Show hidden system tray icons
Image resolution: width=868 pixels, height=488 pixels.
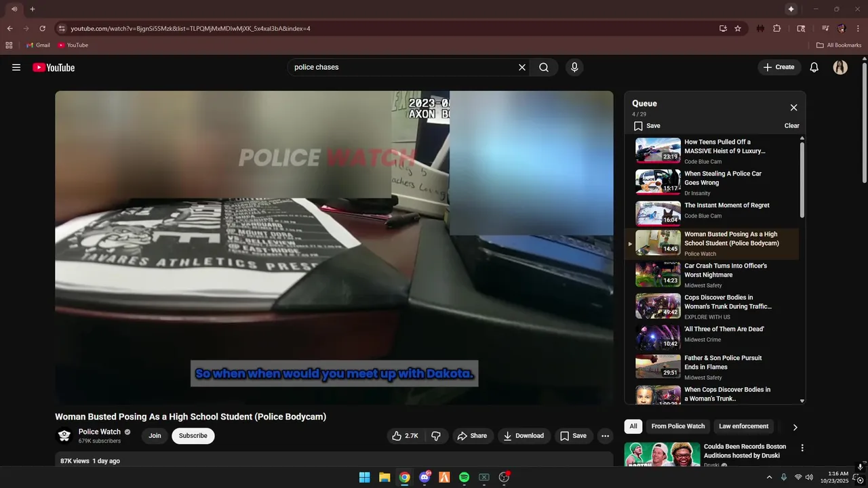(769, 477)
